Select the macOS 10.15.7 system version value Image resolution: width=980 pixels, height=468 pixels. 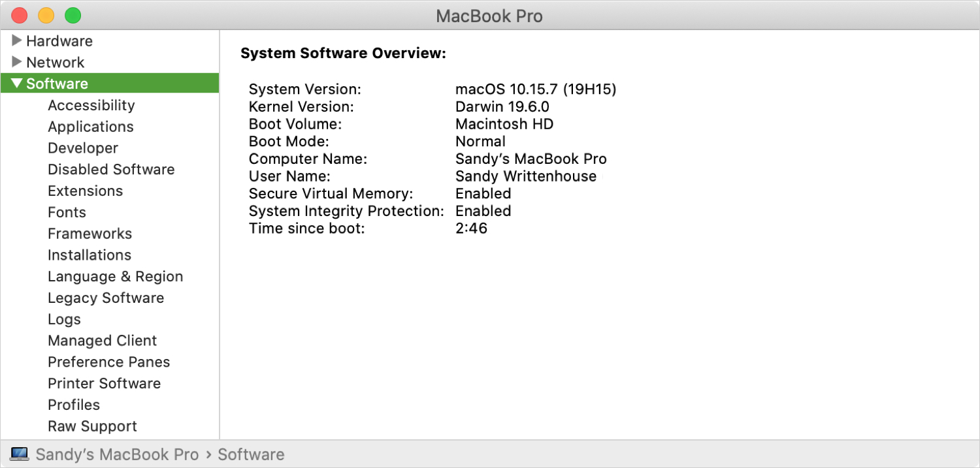(536, 89)
